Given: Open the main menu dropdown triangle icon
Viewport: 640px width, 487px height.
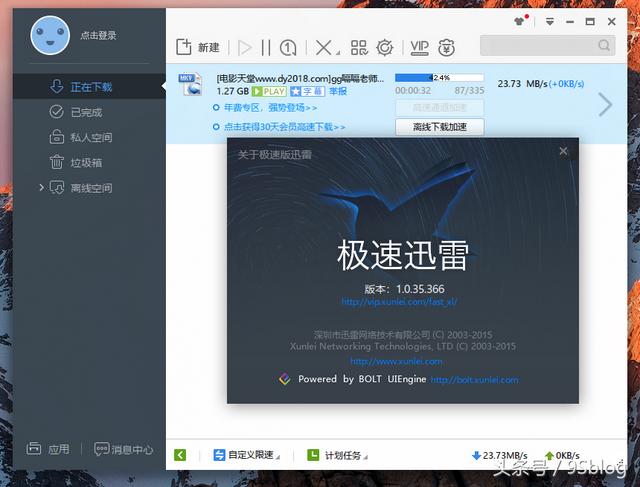Looking at the screenshot, I should (x=550, y=22).
